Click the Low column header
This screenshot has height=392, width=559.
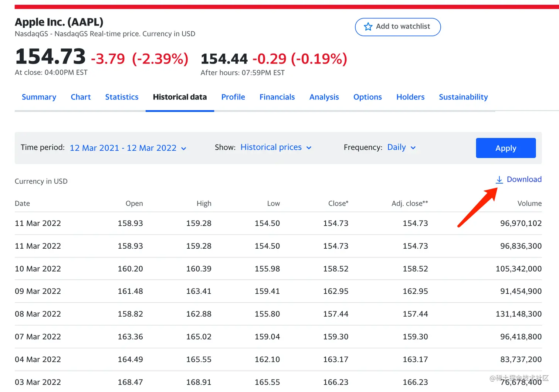273,203
